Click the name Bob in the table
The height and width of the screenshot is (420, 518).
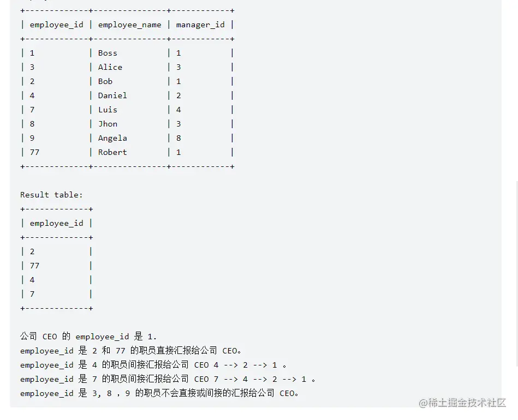pos(105,81)
